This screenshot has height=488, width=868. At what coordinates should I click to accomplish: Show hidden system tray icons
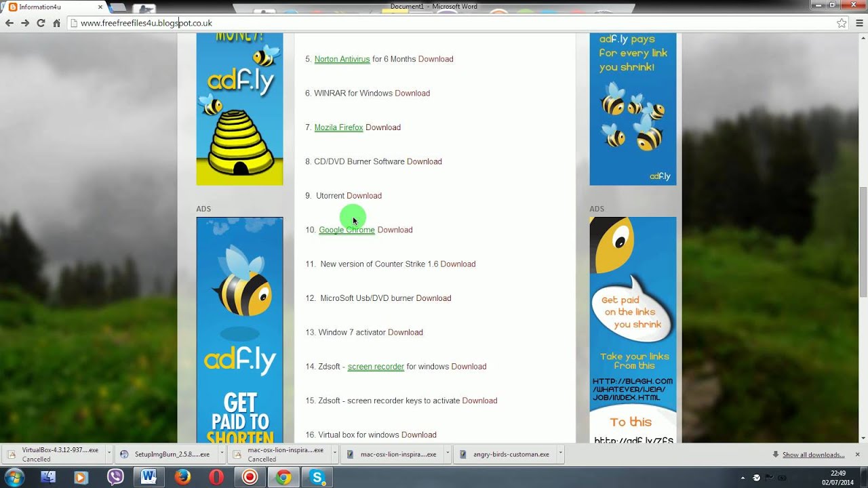743,477
